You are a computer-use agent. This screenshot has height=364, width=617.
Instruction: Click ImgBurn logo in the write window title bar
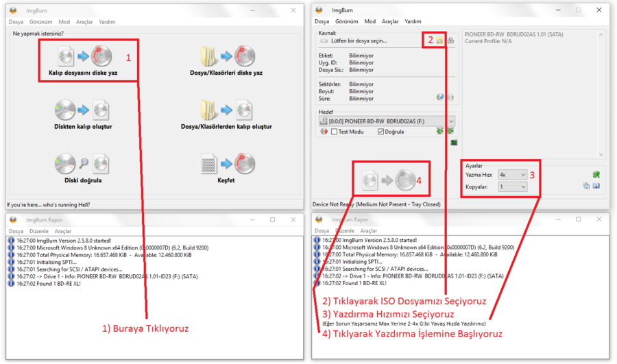point(319,10)
